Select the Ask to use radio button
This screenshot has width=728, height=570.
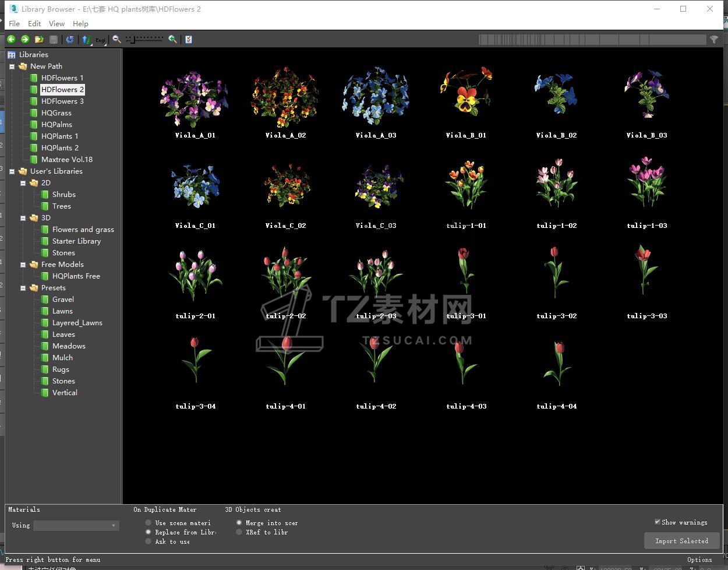pyautogui.click(x=149, y=541)
